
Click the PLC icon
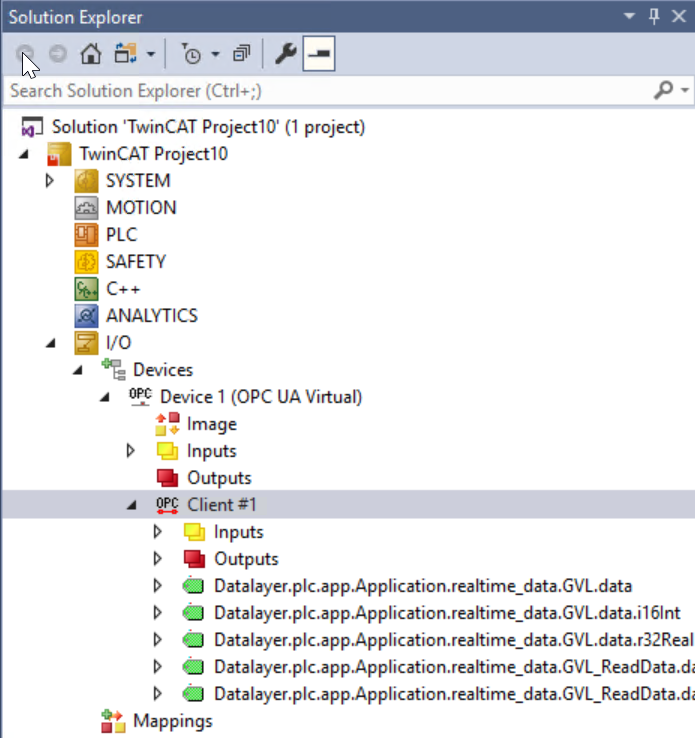pyautogui.click(x=86, y=235)
